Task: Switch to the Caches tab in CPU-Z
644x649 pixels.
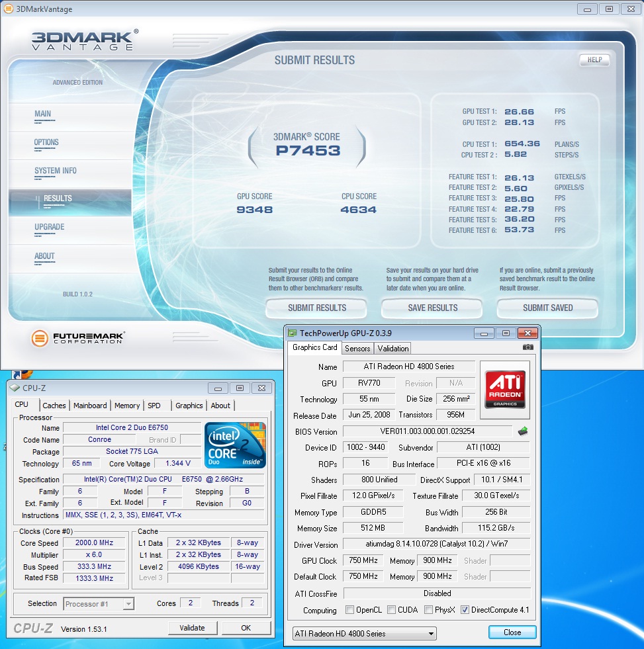Action: (54, 406)
